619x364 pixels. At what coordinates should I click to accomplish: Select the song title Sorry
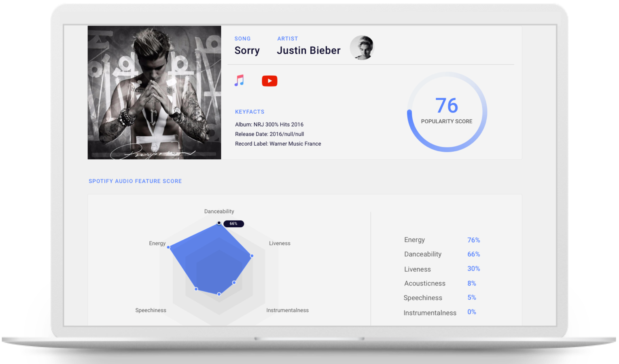(x=247, y=51)
